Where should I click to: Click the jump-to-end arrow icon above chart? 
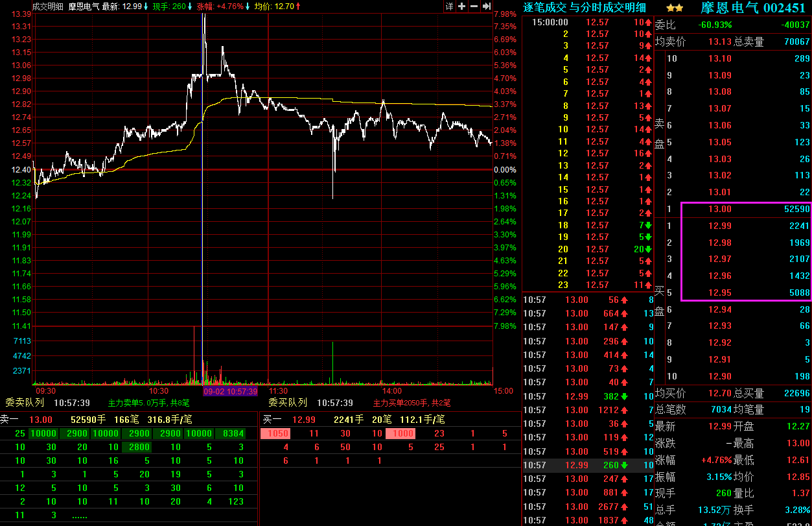click(486, 6)
